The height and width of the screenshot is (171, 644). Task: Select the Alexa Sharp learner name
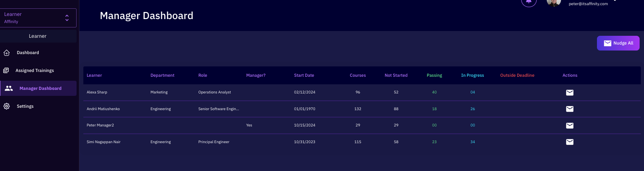97,92
